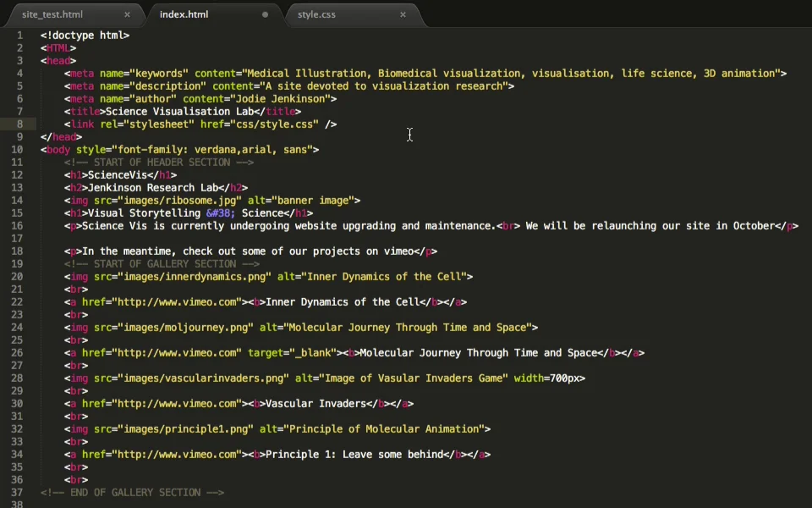Click the '<br>' tag on line 36
The width and height of the screenshot is (812, 508).
pyautogui.click(x=76, y=480)
